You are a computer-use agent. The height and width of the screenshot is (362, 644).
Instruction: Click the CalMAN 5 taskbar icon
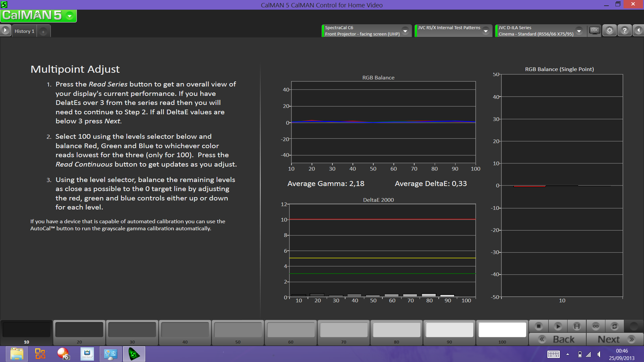134,354
